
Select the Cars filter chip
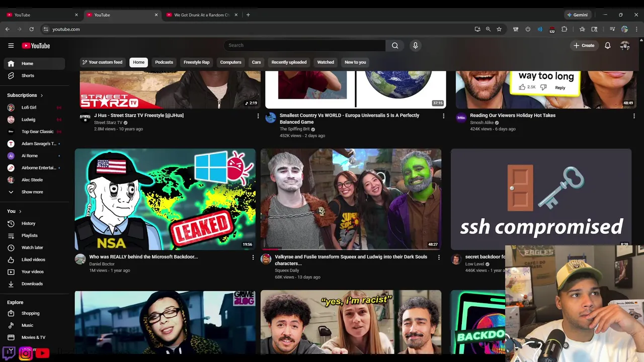(256, 62)
